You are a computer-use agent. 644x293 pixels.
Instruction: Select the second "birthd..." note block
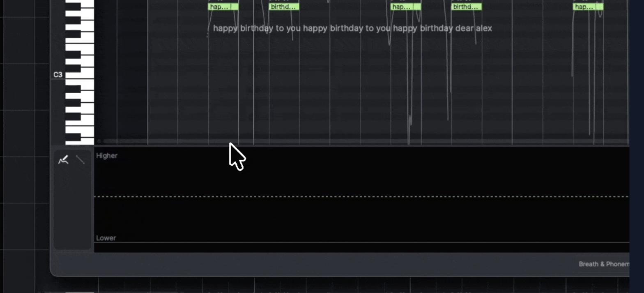[x=466, y=7]
